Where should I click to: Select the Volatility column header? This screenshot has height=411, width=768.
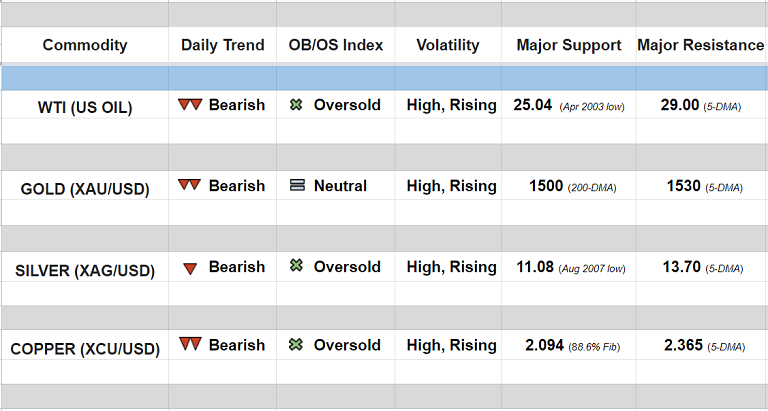pyautogui.click(x=448, y=45)
